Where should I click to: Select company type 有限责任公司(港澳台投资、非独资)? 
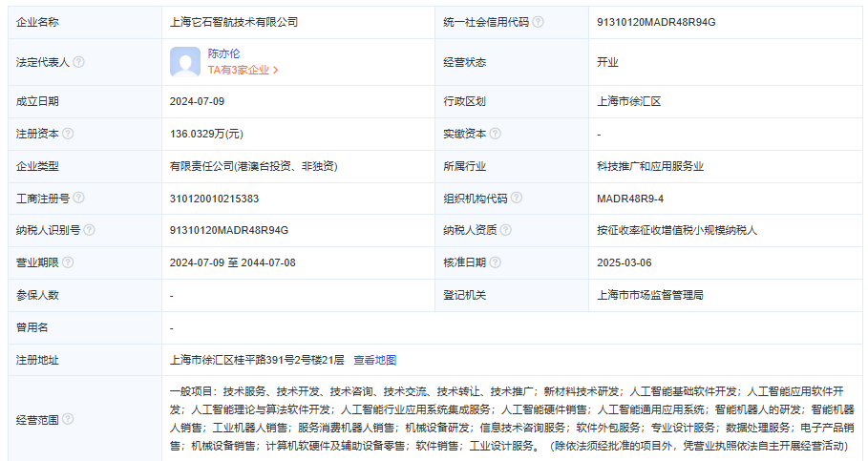pos(254,166)
